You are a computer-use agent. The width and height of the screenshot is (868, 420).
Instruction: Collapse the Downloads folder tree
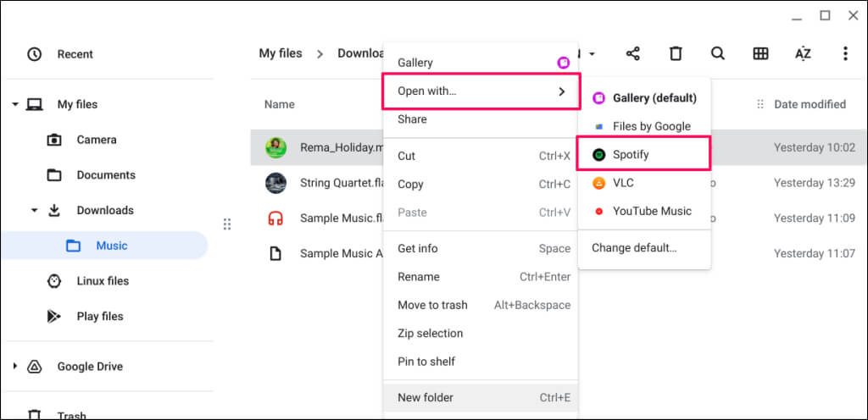pyautogui.click(x=35, y=211)
